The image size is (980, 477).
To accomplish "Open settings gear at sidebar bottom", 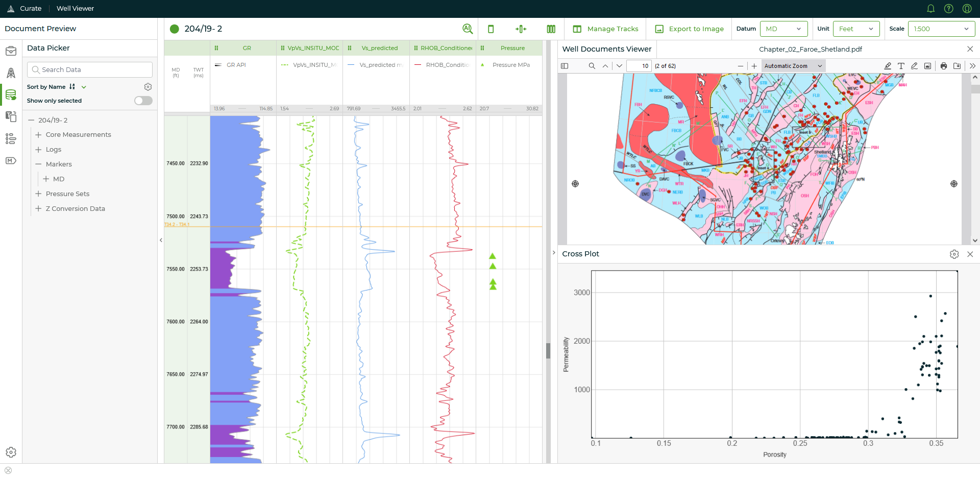I will [x=11, y=452].
